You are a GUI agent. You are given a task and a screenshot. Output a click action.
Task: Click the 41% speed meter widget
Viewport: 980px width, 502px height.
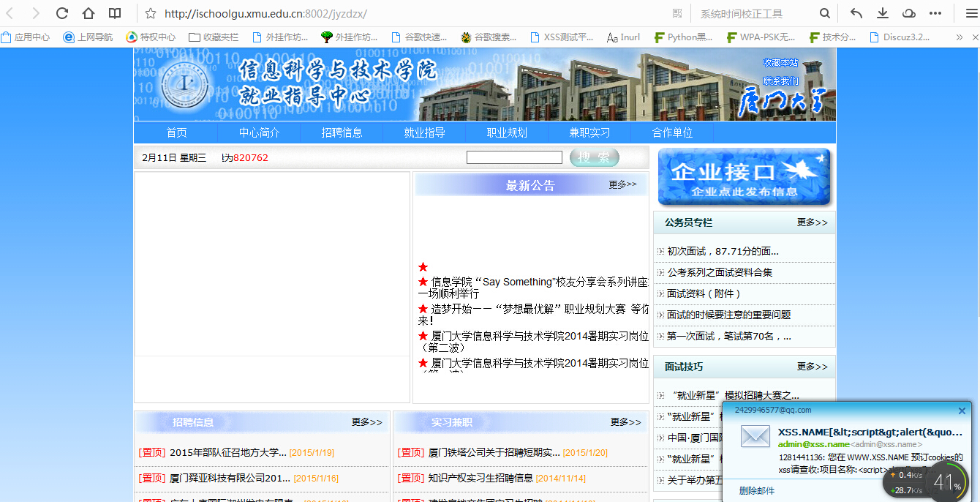[926, 483]
